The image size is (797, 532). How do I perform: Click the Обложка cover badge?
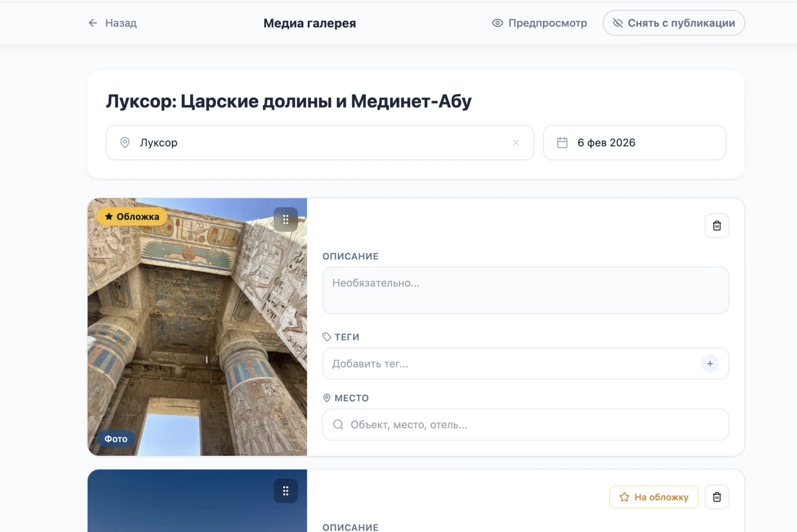point(132,217)
